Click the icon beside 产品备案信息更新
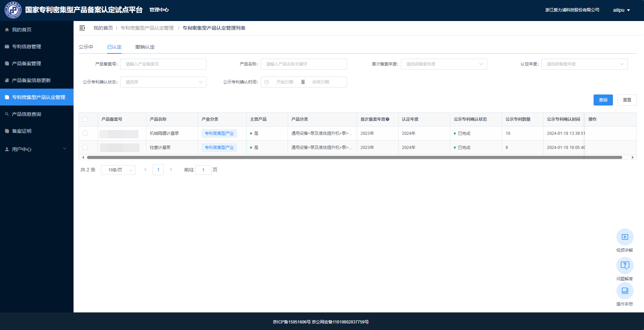The width and height of the screenshot is (644, 330). click(x=7, y=80)
